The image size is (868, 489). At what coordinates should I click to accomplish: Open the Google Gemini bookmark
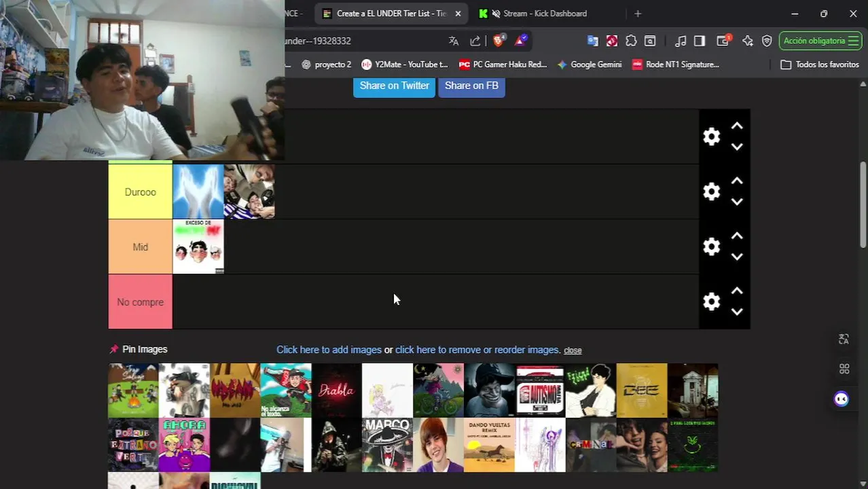click(590, 65)
